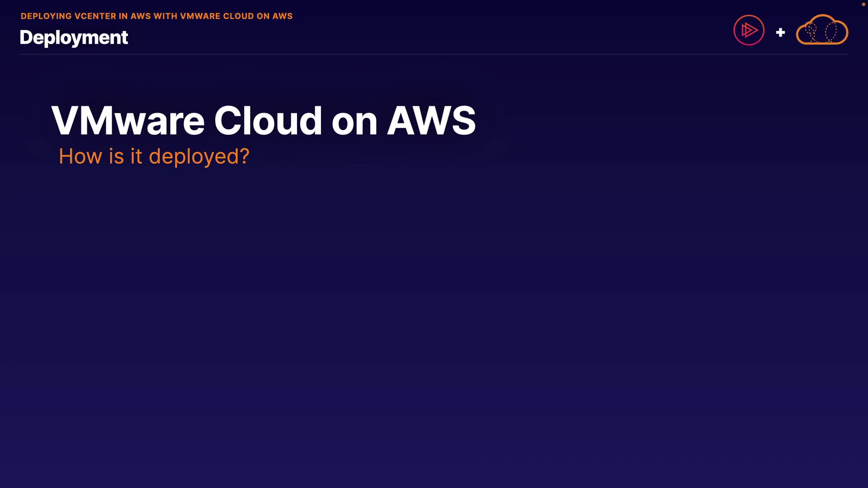The image size is (868, 488).
Task: Click the white plus sign between logos
Action: point(780,33)
